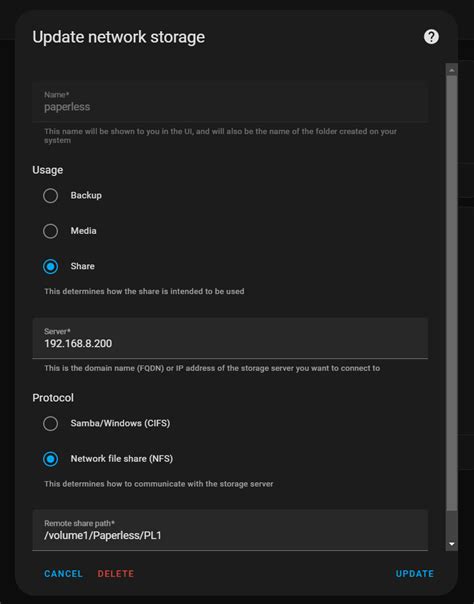Click the disabled Name field paperless

click(x=230, y=102)
